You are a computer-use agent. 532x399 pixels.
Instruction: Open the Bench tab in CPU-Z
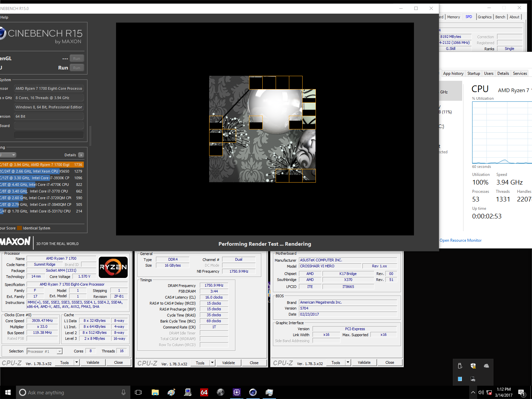coord(500,17)
